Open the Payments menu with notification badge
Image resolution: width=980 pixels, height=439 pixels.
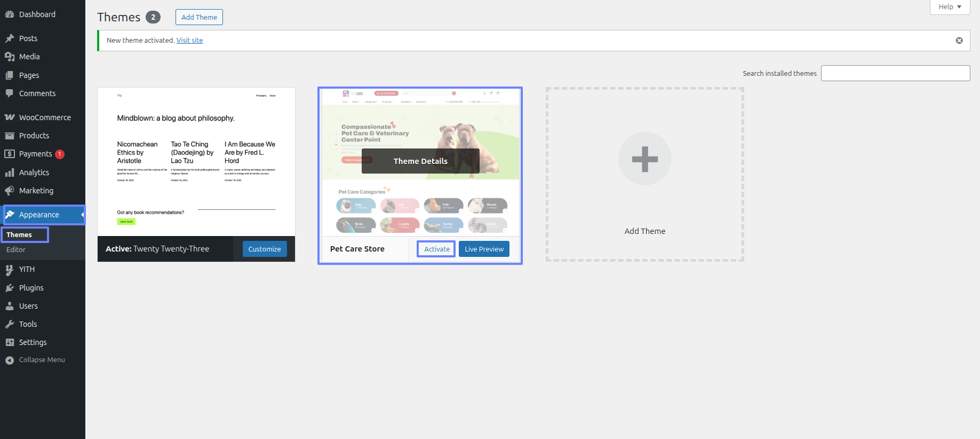coord(36,154)
